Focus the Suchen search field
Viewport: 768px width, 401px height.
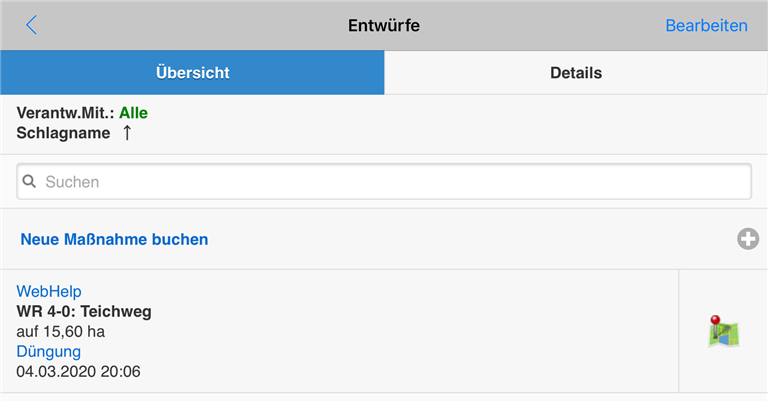click(x=390, y=182)
